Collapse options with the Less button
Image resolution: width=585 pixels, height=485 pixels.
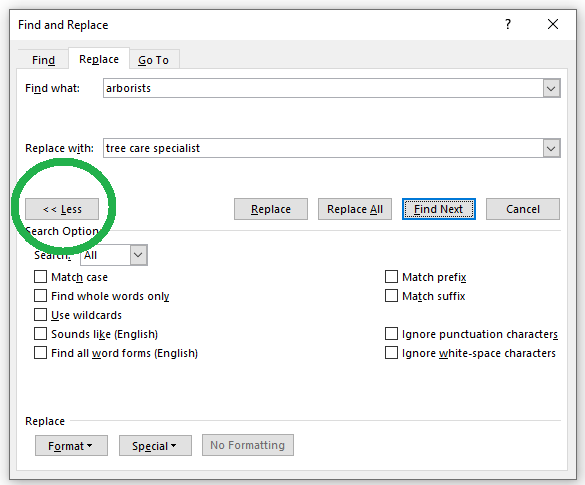point(62,209)
